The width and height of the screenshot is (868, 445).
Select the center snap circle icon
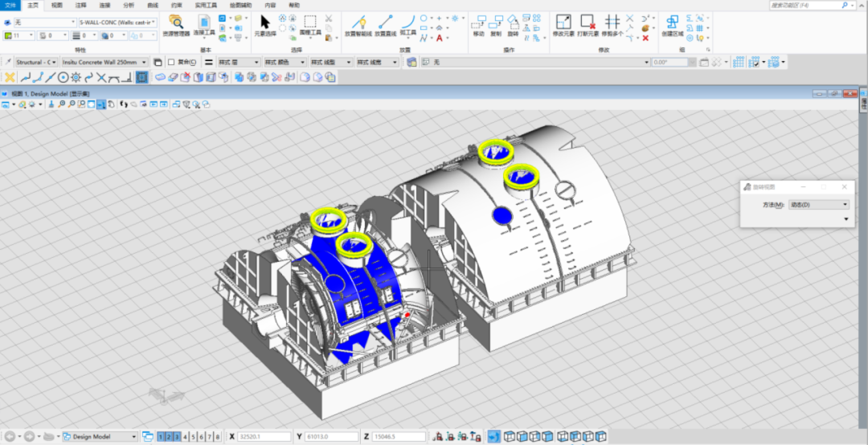pyautogui.click(x=63, y=77)
